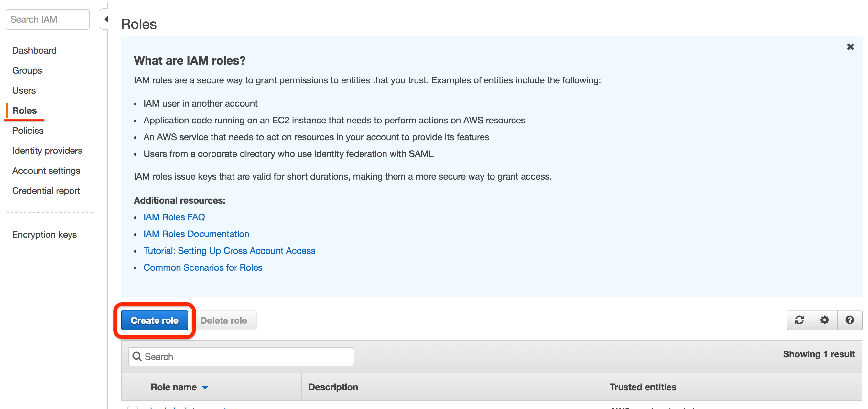The height and width of the screenshot is (409, 868).
Task: Click the refresh roles list icon
Action: point(799,320)
